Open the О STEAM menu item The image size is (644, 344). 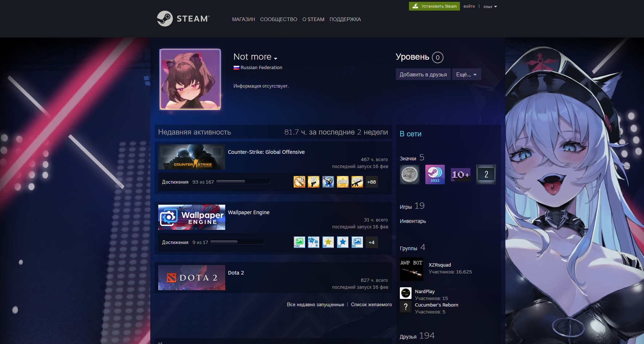[313, 19]
